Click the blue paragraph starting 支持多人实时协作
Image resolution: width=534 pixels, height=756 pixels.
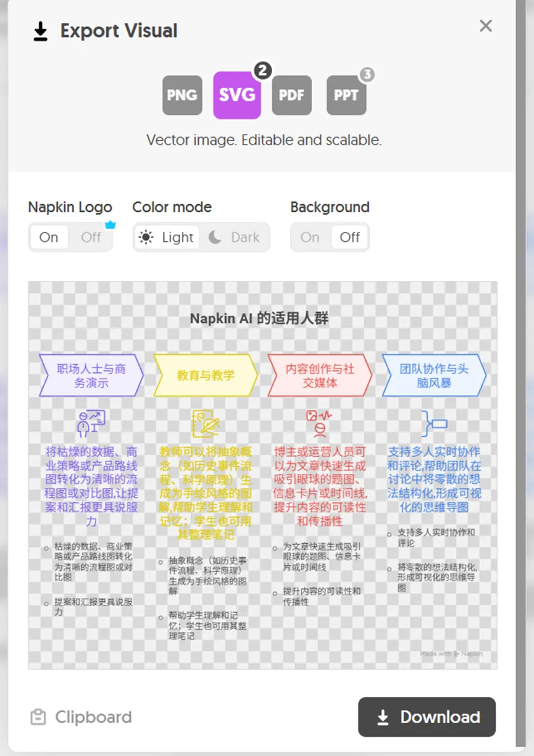[x=434, y=480]
